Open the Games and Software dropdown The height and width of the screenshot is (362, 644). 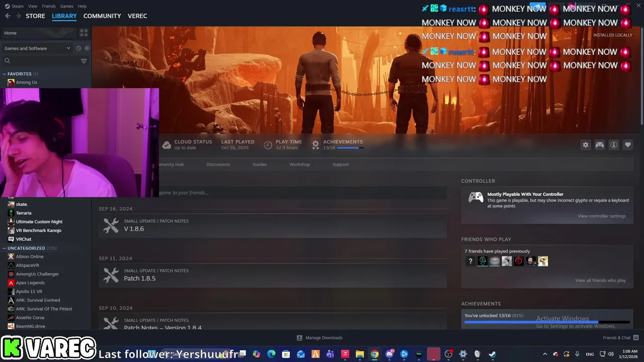click(x=37, y=48)
